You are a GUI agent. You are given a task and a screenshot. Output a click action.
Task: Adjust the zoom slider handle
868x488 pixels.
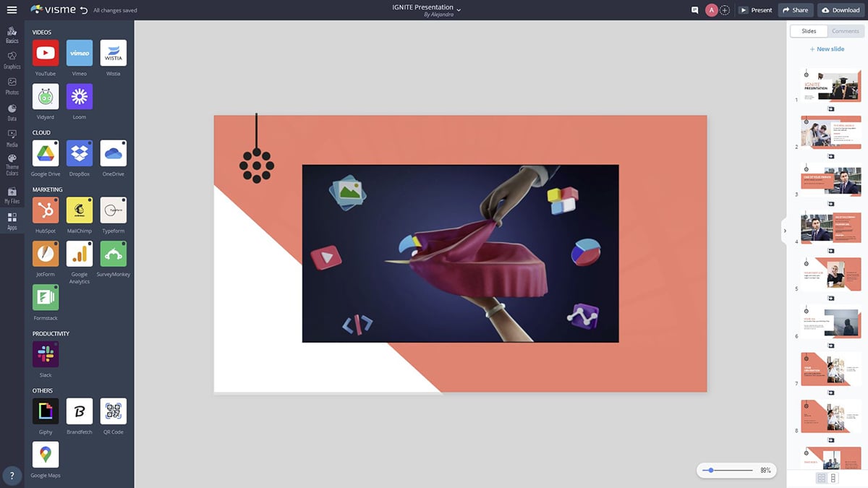click(x=712, y=471)
